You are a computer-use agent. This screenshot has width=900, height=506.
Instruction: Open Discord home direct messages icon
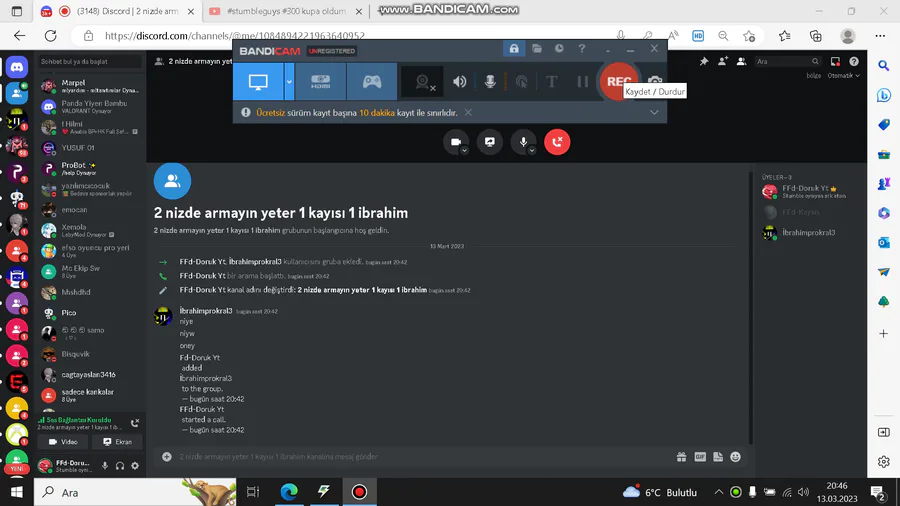[x=17, y=67]
